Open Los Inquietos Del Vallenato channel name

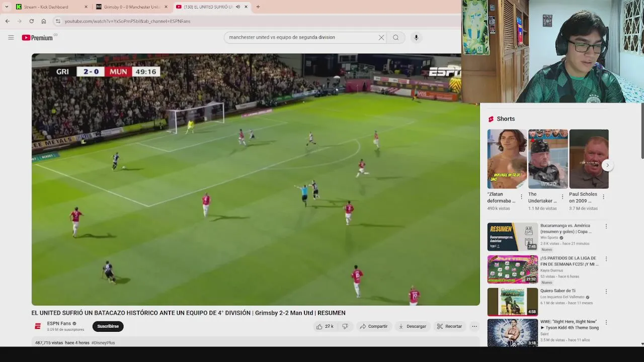click(562, 297)
